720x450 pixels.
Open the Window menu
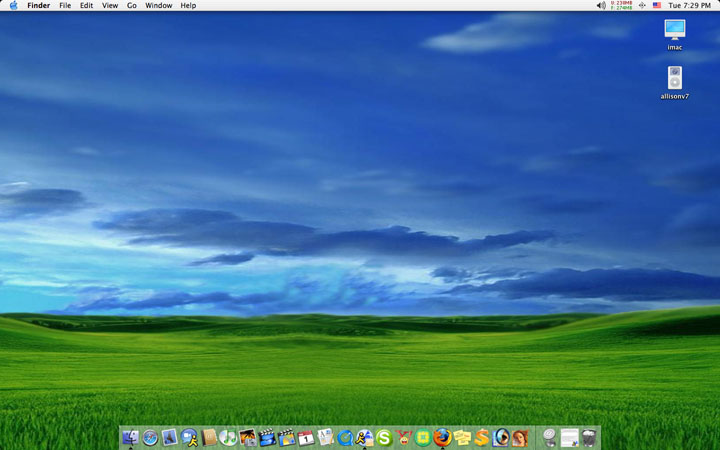(x=158, y=6)
